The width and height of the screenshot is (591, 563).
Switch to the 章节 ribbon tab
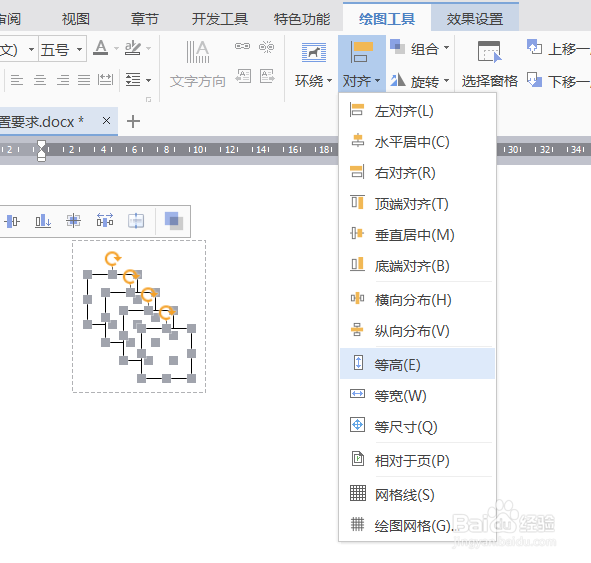coord(144,18)
